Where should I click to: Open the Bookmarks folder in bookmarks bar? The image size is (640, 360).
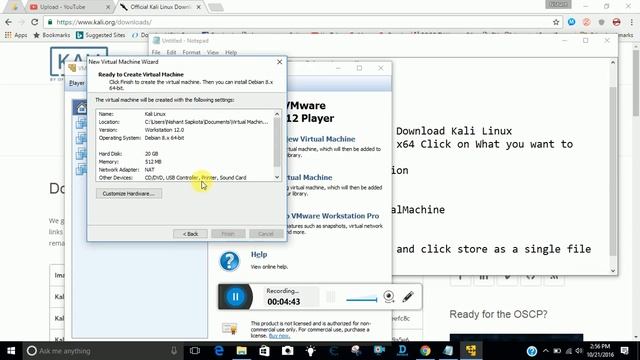(51, 35)
